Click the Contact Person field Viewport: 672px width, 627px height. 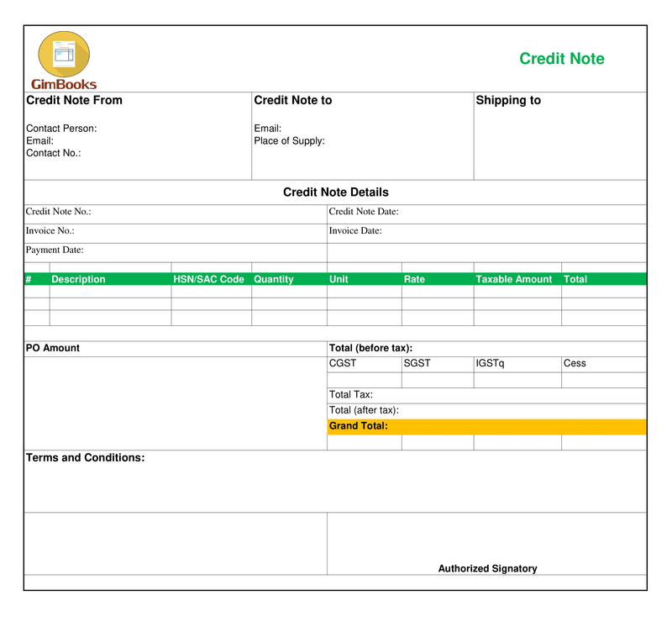click(x=63, y=129)
